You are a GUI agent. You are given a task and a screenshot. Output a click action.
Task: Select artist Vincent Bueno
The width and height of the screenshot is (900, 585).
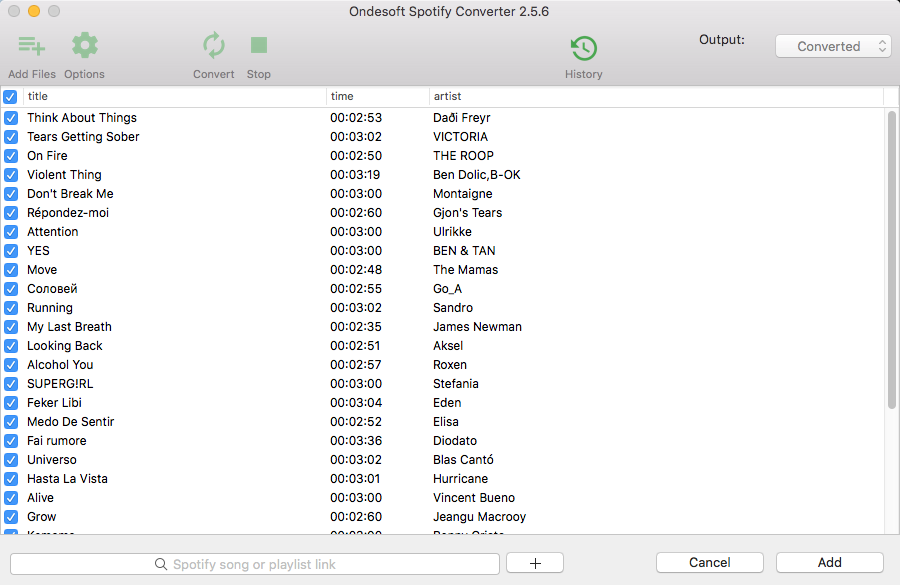[474, 497]
